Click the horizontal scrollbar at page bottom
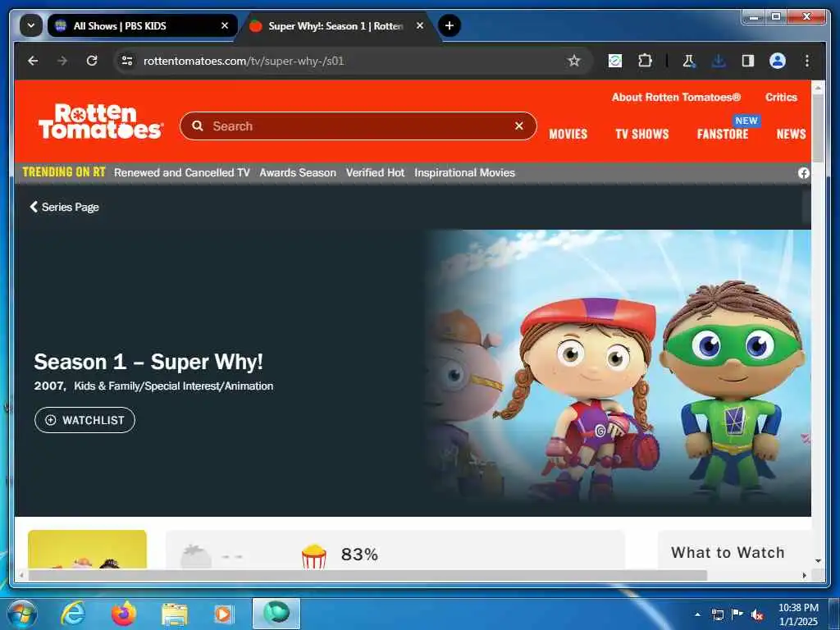 point(367,575)
